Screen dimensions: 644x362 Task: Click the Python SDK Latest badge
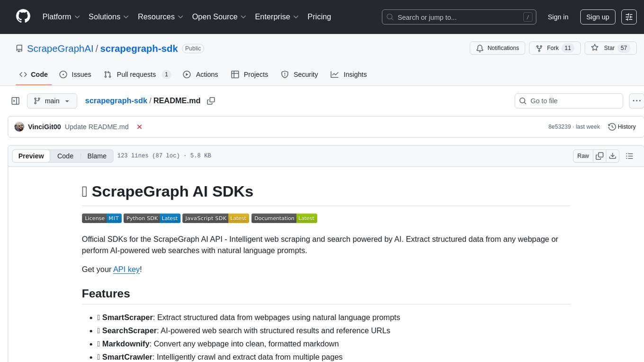point(152,218)
